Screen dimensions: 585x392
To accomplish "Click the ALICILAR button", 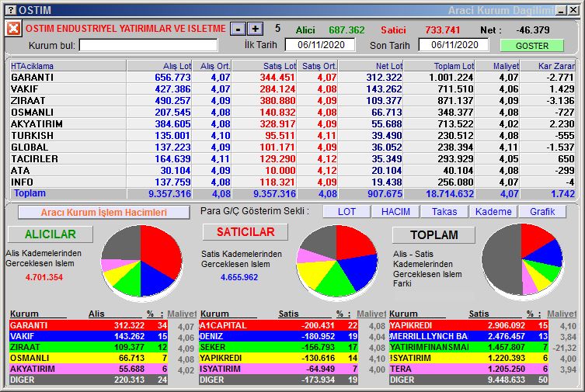I will point(50,234).
